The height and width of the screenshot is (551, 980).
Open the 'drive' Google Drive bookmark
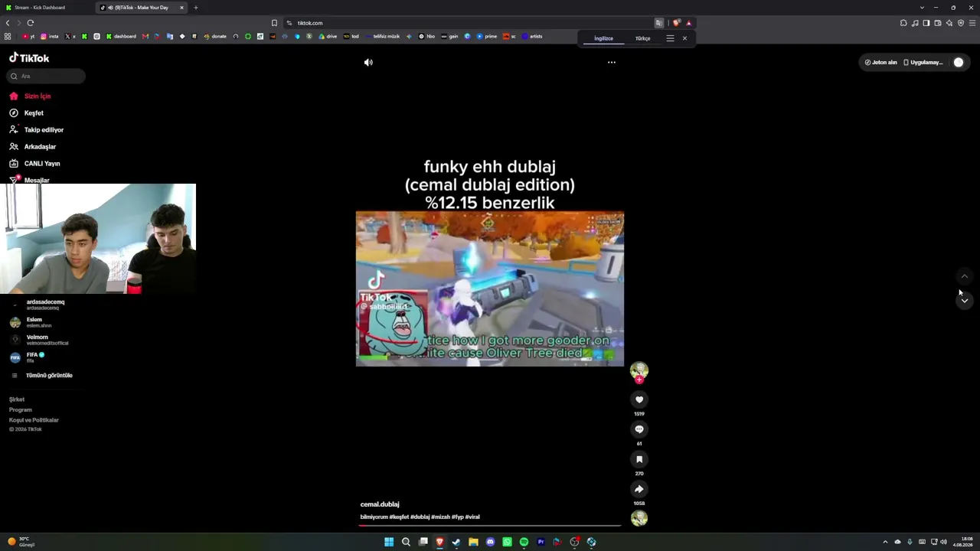(x=328, y=37)
